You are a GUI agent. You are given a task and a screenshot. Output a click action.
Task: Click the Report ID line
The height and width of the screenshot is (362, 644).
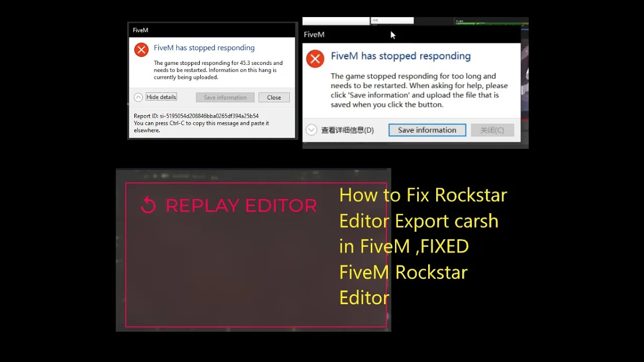pos(196,116)
